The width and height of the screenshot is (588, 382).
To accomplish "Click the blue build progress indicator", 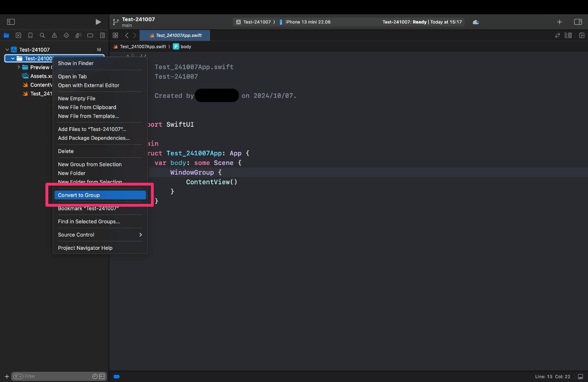I will click(116, 376).
